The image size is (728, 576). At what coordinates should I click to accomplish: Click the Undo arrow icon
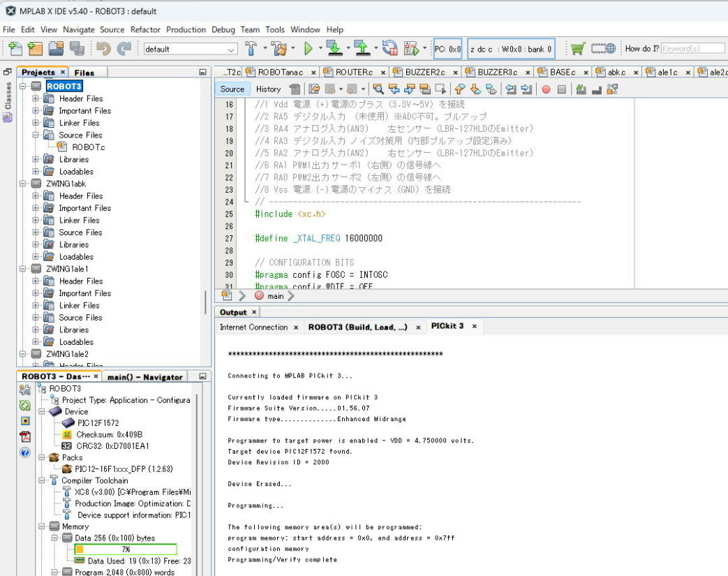(103, 48)
